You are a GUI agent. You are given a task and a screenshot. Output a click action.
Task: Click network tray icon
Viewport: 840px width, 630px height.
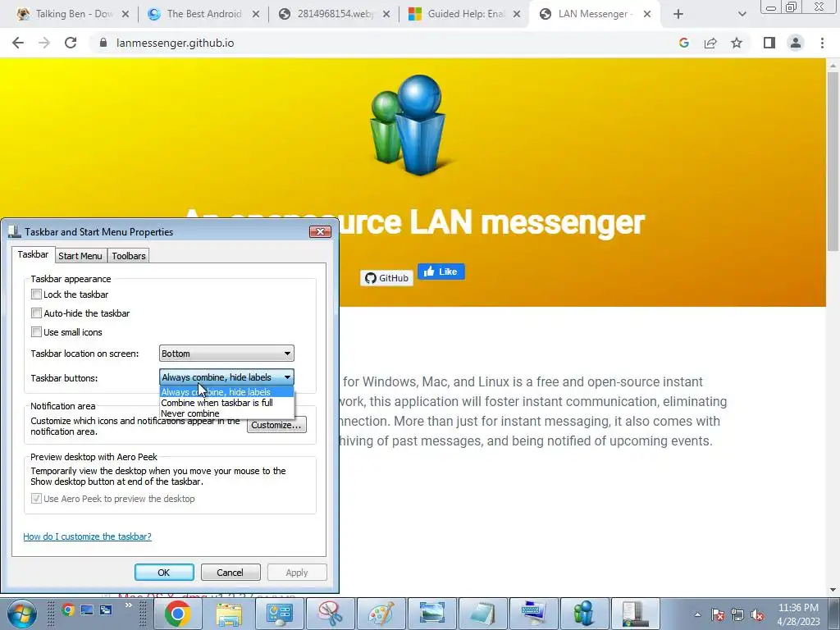point(737,615)
